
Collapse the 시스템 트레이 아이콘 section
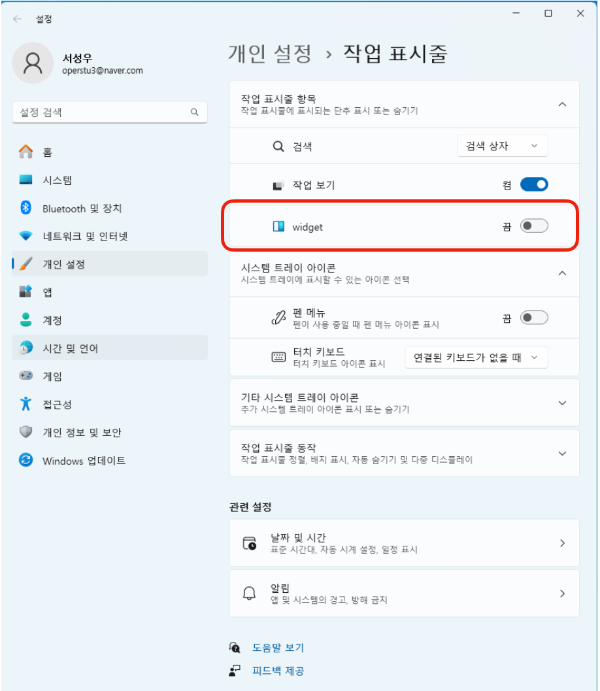[x=562, y=273]
